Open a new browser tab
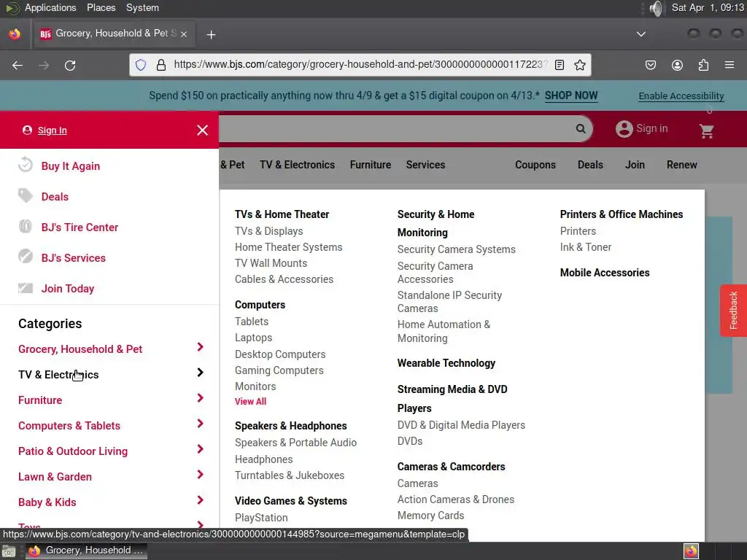 click(x=211, y=35)
